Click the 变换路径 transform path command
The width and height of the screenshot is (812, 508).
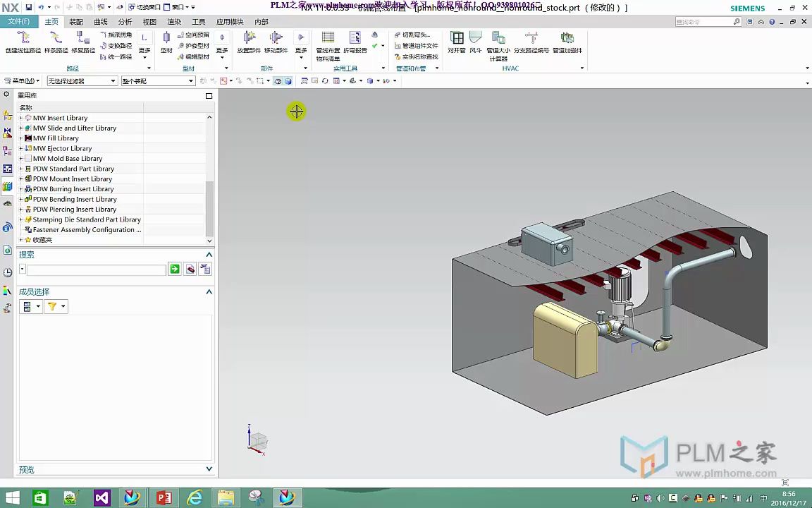pyautogui.click(x=116, y=46)
